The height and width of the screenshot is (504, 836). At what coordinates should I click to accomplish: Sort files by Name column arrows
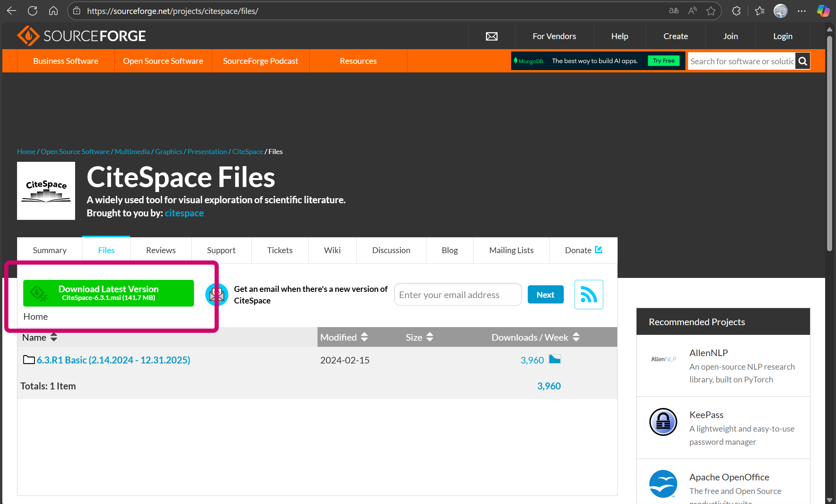[54, 337]
